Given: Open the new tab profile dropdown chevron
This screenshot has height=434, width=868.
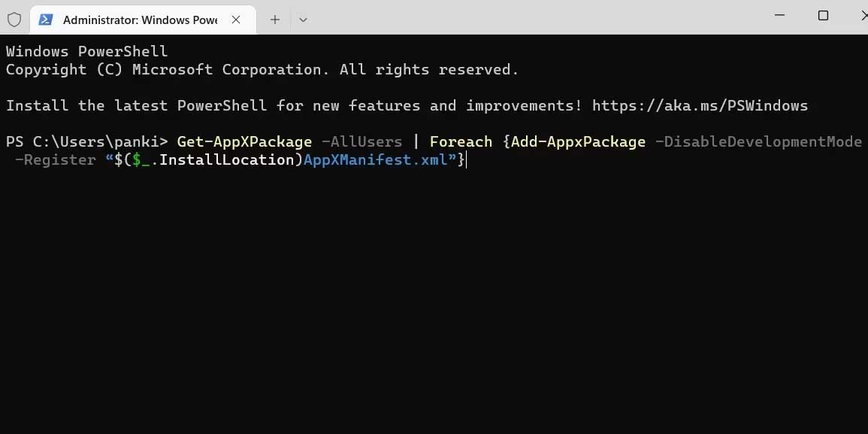Looking at the screenshot, I should click(x=303, y=20).
